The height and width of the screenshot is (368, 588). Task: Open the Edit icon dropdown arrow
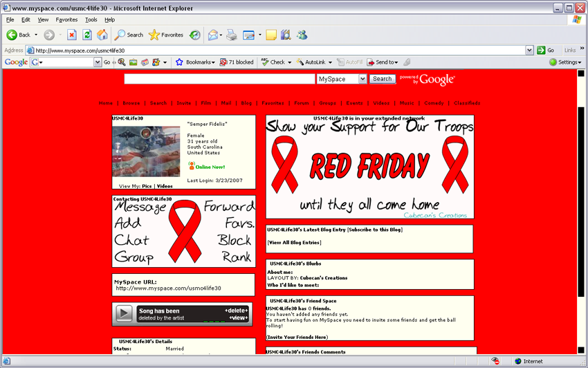(259, 35)
